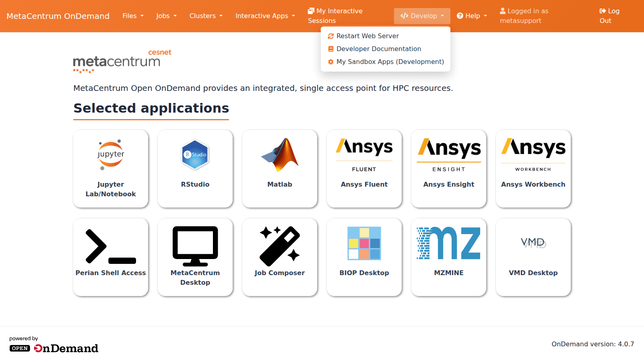644x362 pixels.
Task: Click the VMD Desktop label text
Action: tap(533, 273)
